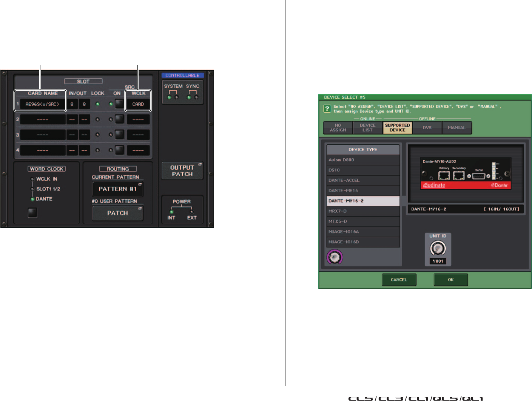Pick NUAGE-IO16A from the device list

pos(363,232)
